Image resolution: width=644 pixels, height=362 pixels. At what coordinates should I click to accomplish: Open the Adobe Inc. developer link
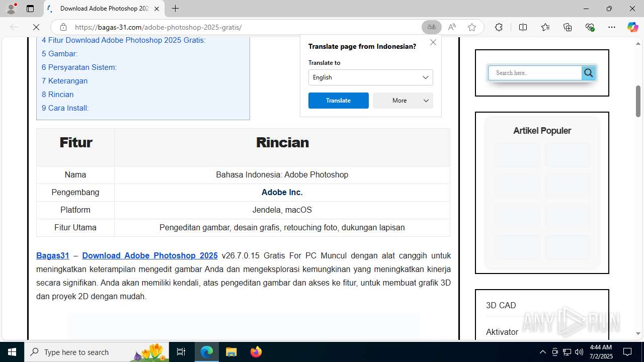click(282, 193)
